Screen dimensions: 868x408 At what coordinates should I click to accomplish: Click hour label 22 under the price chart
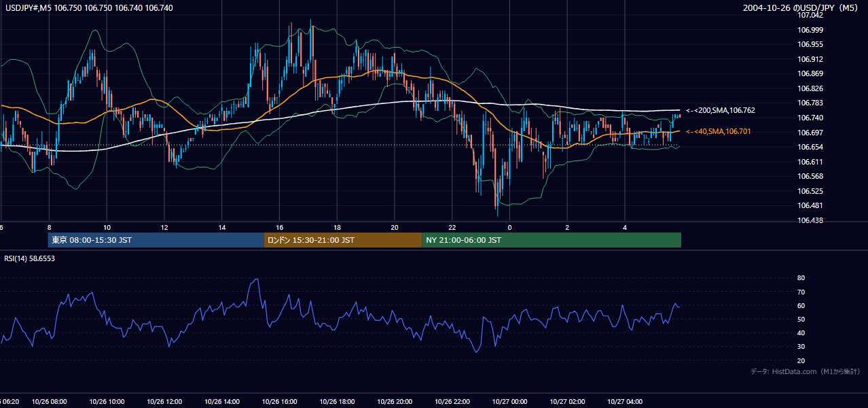point(452,228)
